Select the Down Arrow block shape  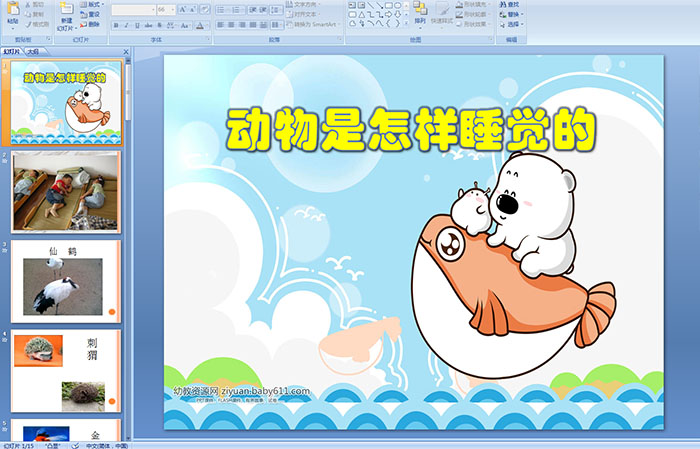pos(398,14)
